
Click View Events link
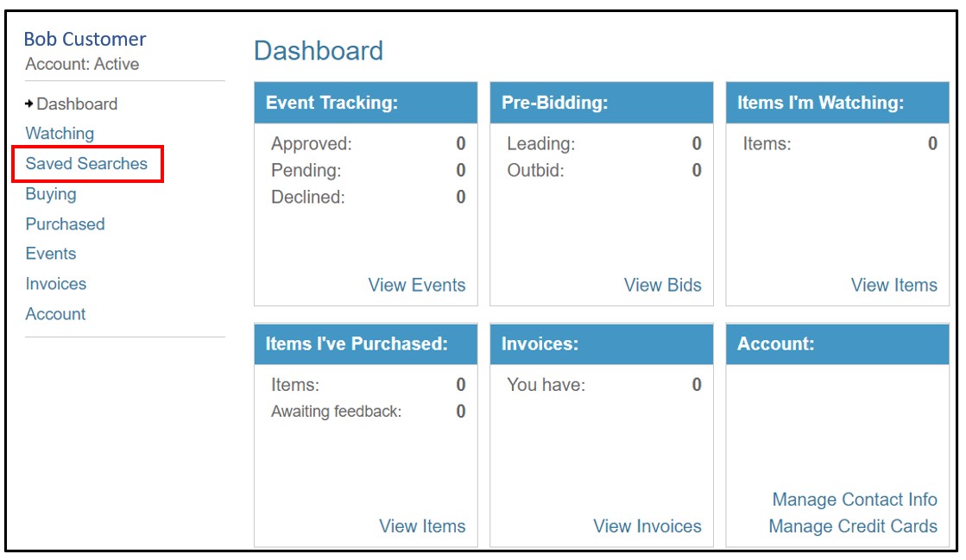click(x=416, y=285)
